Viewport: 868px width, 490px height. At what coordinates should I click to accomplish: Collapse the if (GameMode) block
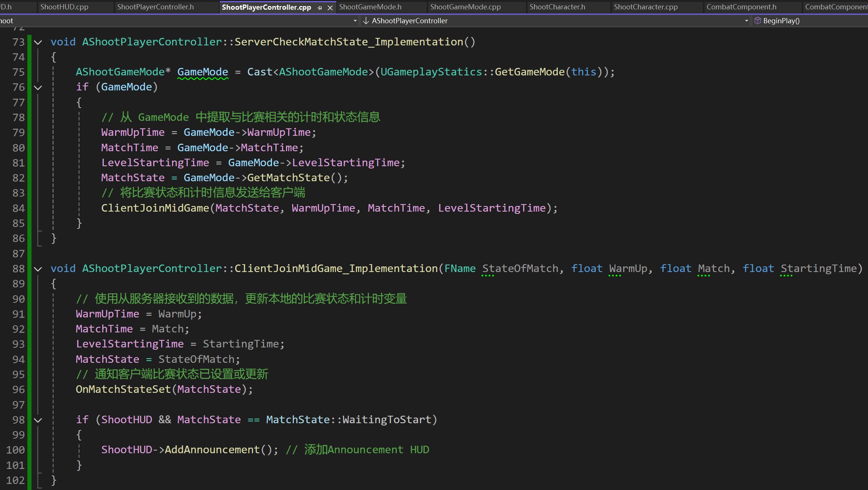[x=38, y=87]
